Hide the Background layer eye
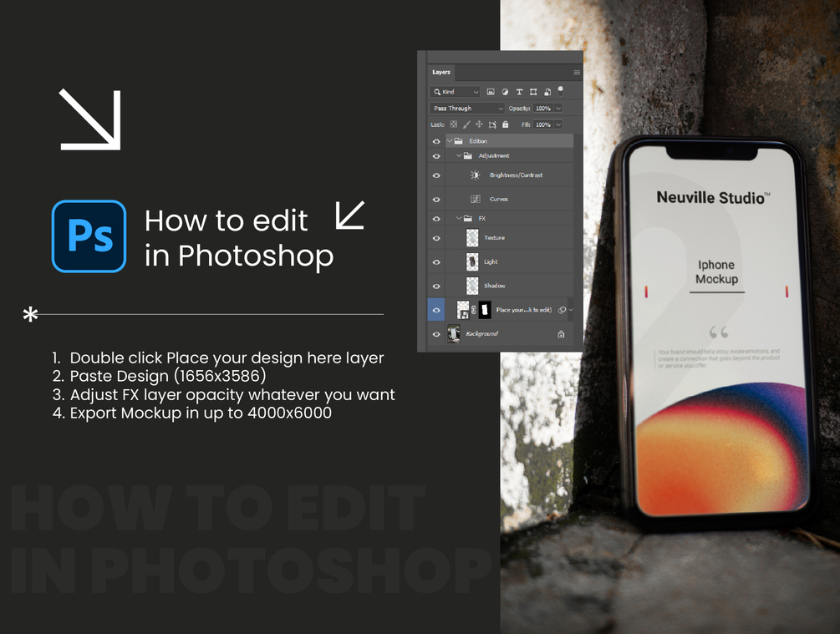The image size is (840, 634). tap(436, 334)
